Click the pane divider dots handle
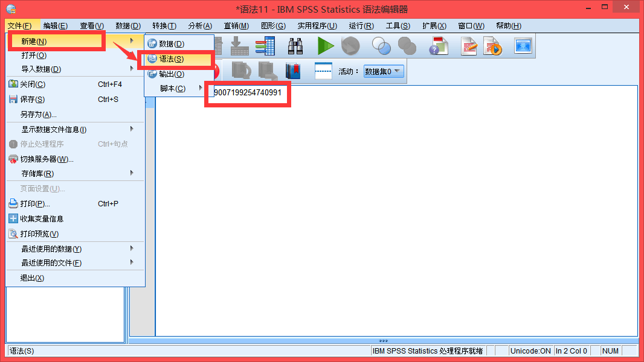Viewport: 644px width, 362px height. coord(383,341)
